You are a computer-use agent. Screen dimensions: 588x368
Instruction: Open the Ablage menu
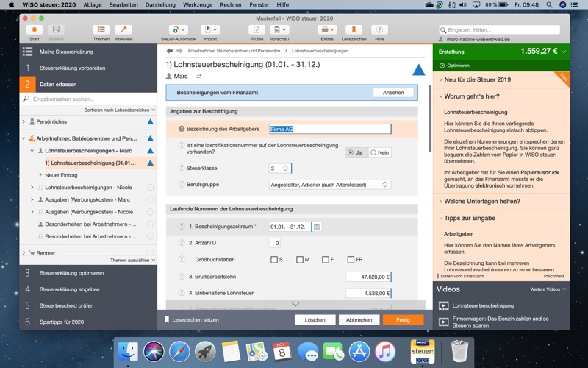93,5
